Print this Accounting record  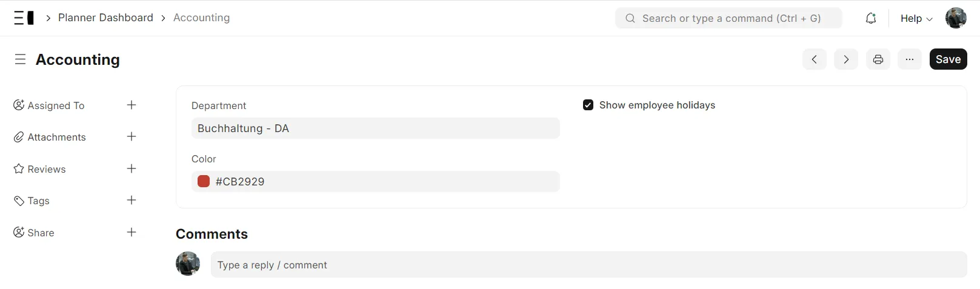click(878, 59)
